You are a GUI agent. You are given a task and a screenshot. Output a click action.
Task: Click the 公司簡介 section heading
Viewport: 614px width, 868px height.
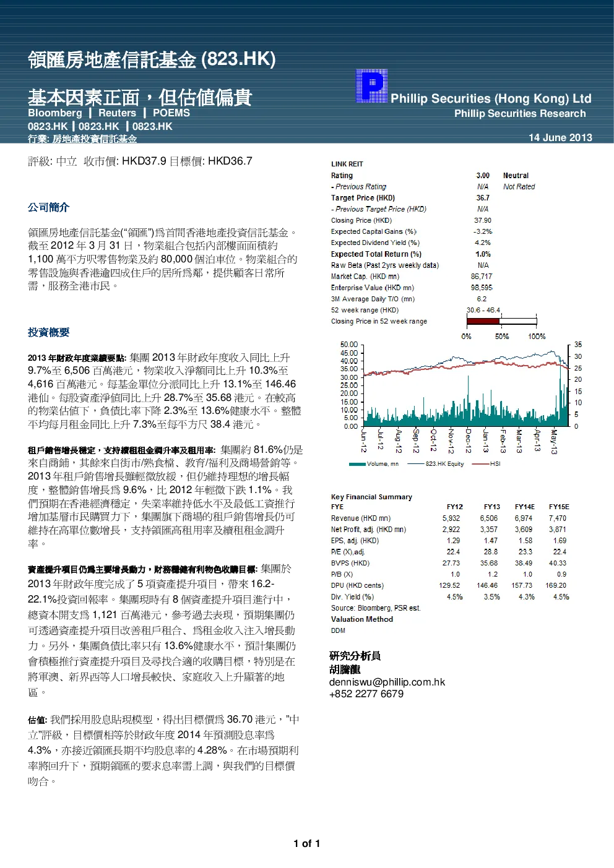pos(48,207)
